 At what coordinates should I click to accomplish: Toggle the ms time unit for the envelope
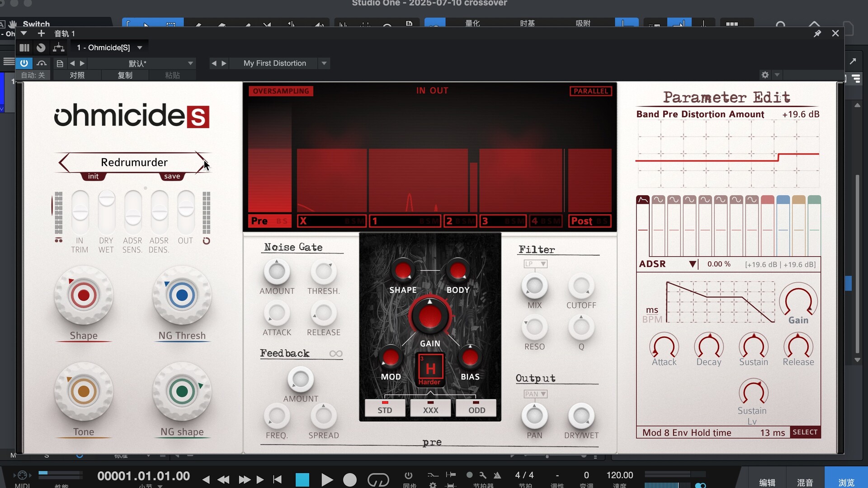(x=652, y=310)
